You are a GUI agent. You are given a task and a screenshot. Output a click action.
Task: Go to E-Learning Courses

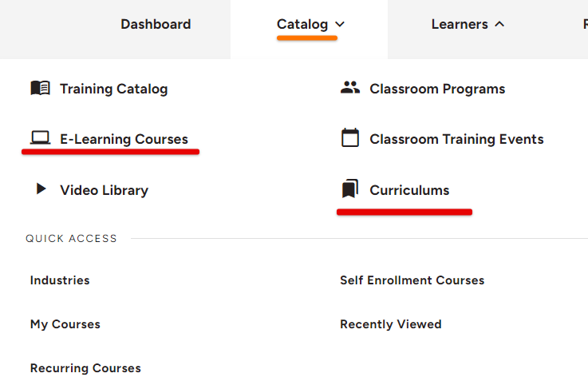pyautogui.click(x=124, y=139)
